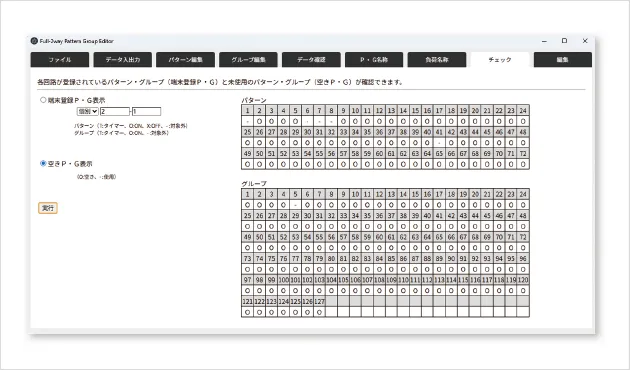
Task: Select the チェック tab
Action: pyautogui.click(x=500, y=59)
